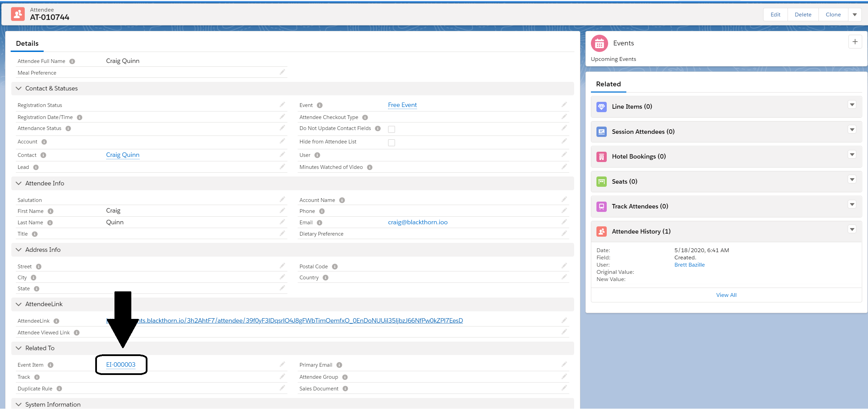Check Do Not Update Contact Fields box
This screenshot has height=419, width=868.
coord(391,129)
